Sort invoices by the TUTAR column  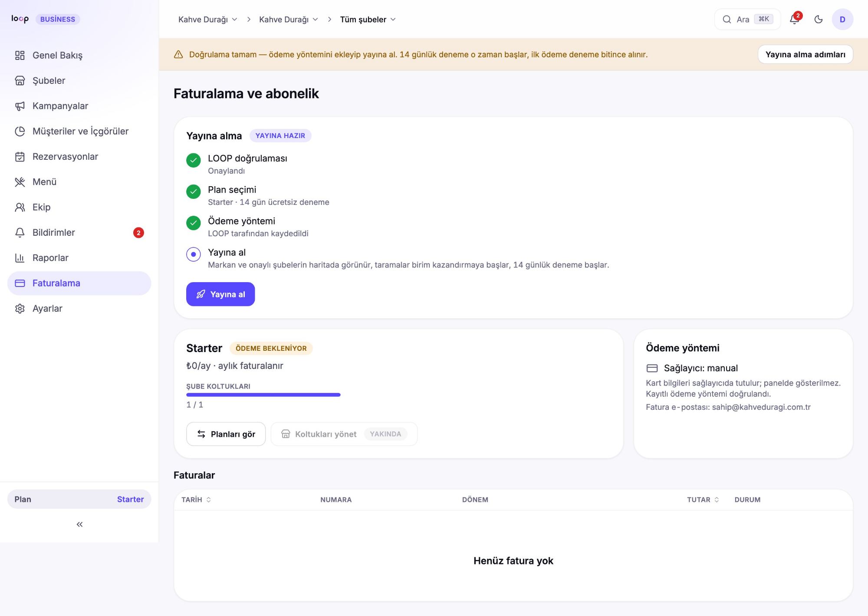703,500
